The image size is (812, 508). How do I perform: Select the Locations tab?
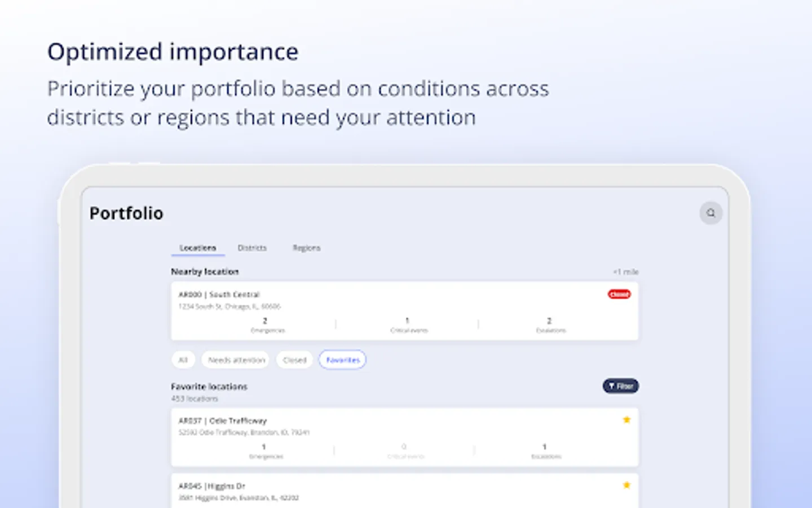click(198, 248)
